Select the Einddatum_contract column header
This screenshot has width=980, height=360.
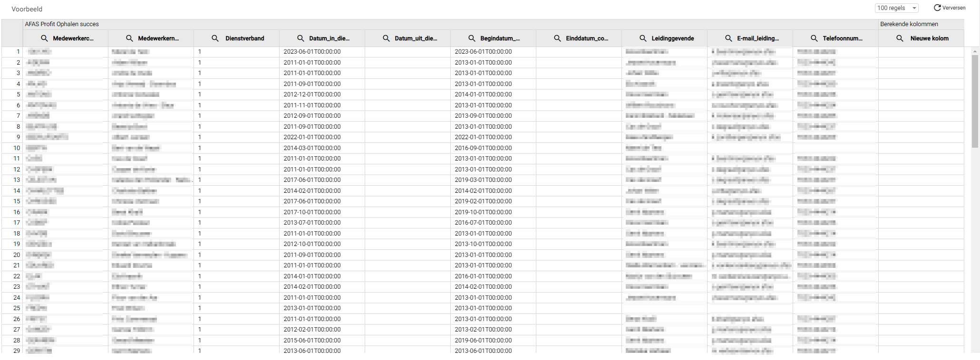[587, 38]
